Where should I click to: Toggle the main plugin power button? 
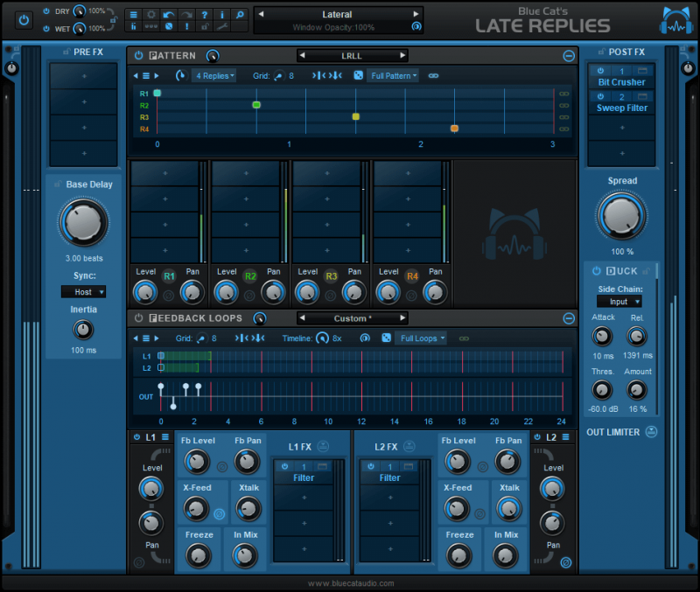23,19
